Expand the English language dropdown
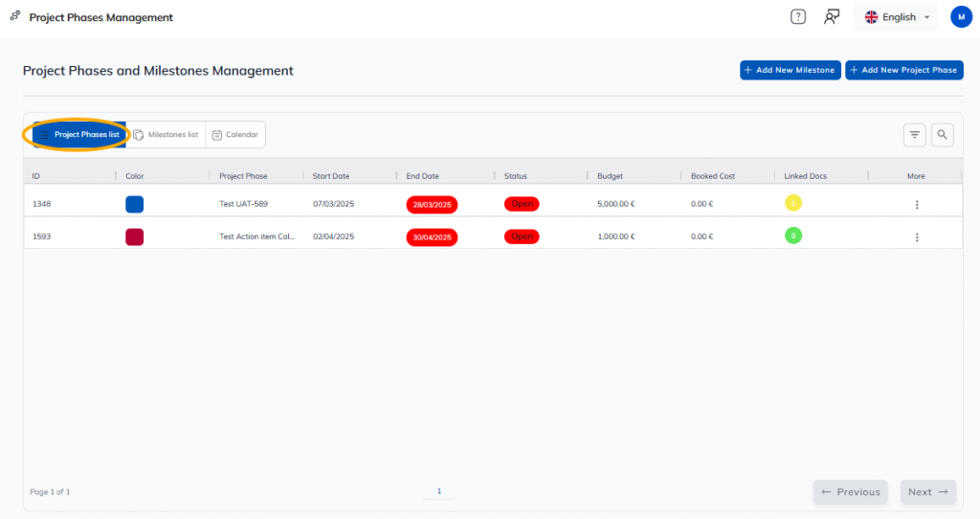The width and height of the screenshot is (980, 519). (897, 17)
